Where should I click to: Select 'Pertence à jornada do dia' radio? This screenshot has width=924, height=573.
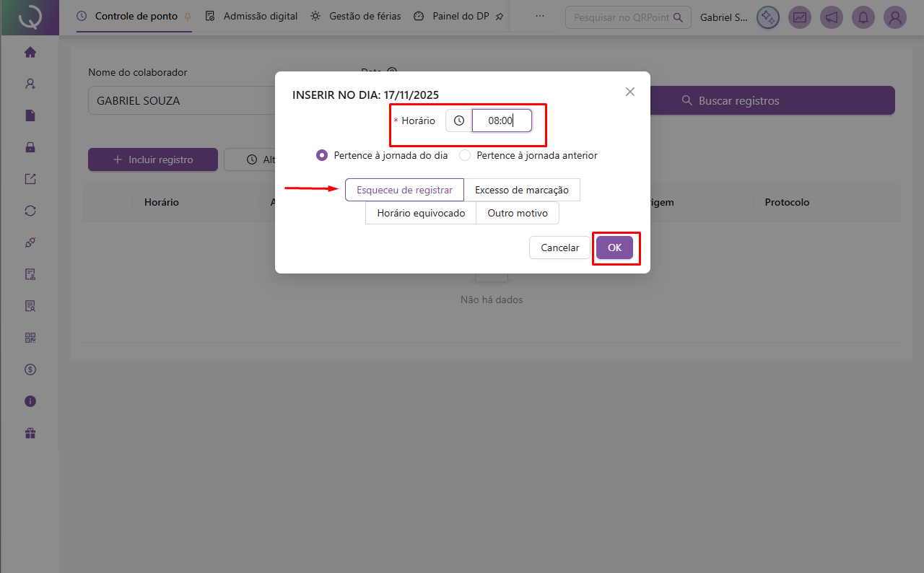[x=323, y=155]
